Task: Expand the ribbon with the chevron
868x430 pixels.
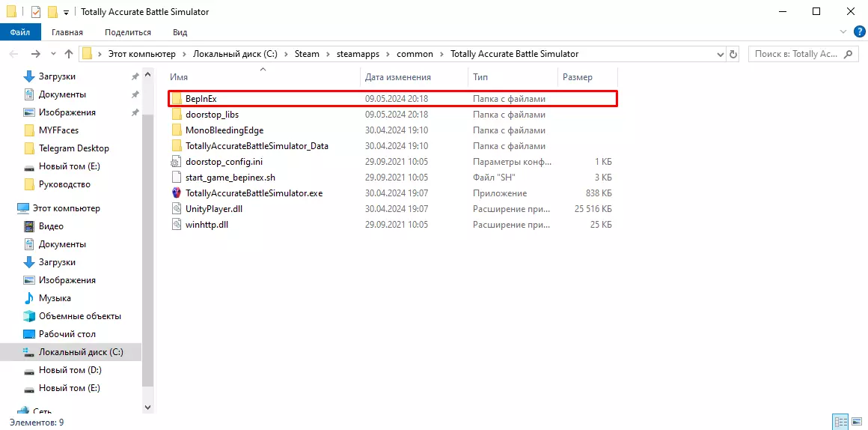Action: coord(843,31)
